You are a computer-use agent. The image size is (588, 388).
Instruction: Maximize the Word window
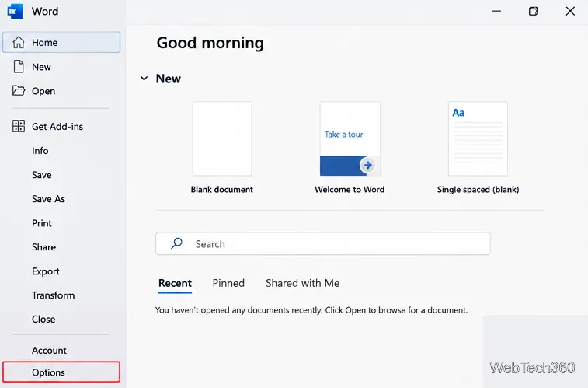533,11
